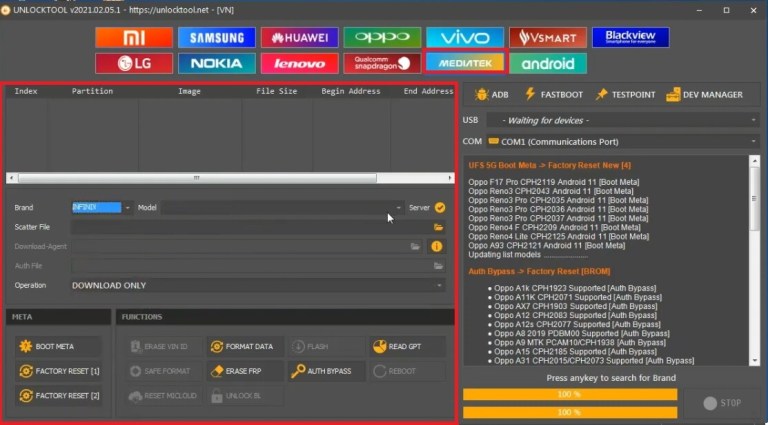
Task: Browse for Auth File
Action: click(438, 266)
